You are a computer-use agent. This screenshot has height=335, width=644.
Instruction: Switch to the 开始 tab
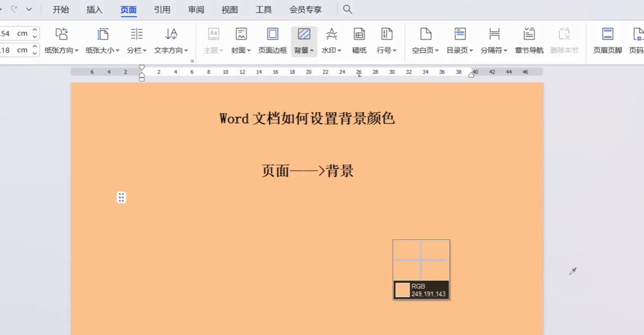coord(61,10)
